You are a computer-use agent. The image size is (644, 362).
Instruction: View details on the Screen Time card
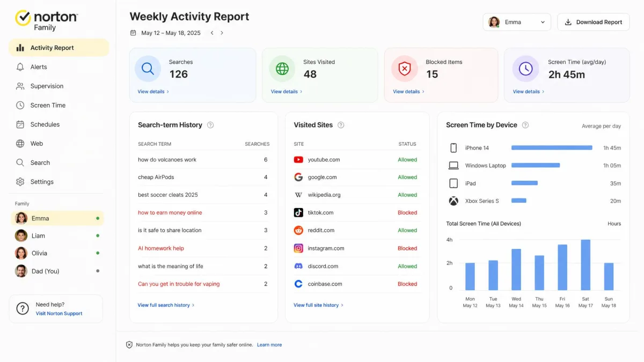(529, 92)
